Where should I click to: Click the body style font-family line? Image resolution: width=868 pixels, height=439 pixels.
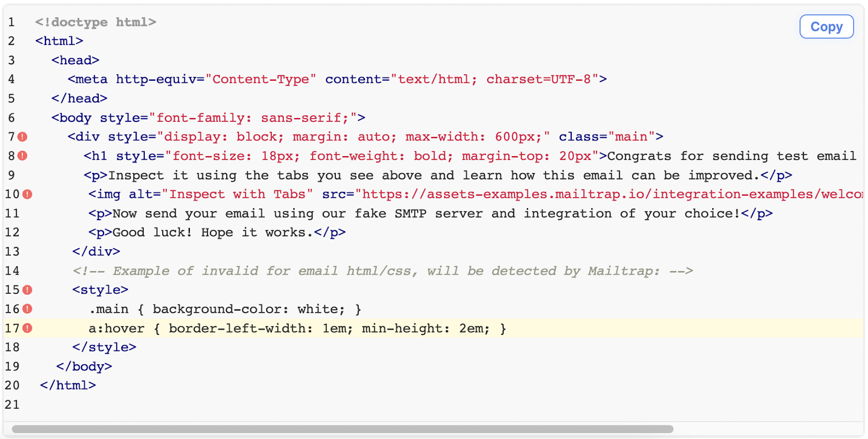click(x=208, y=118)
